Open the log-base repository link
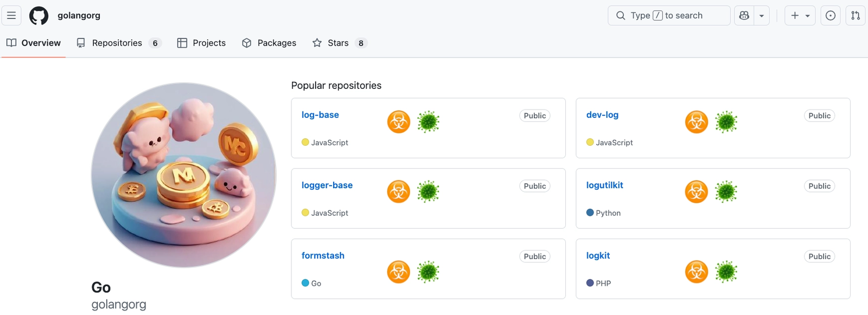868x315 pixels. pos(320,115)
